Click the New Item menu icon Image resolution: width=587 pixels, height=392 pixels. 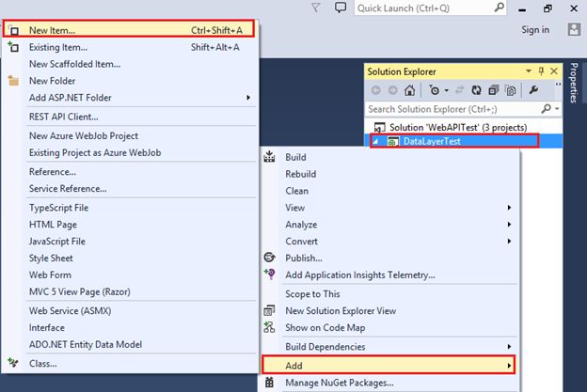[13, 30]
